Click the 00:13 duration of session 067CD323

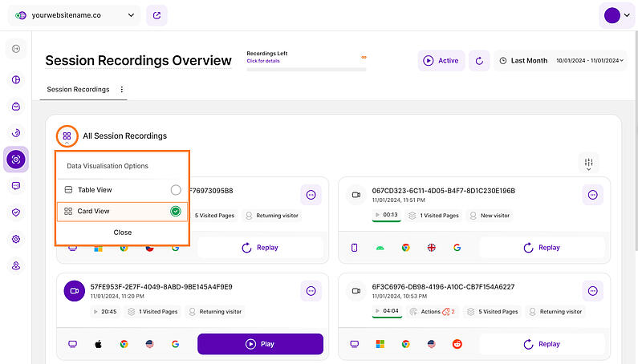pos(387,215)
